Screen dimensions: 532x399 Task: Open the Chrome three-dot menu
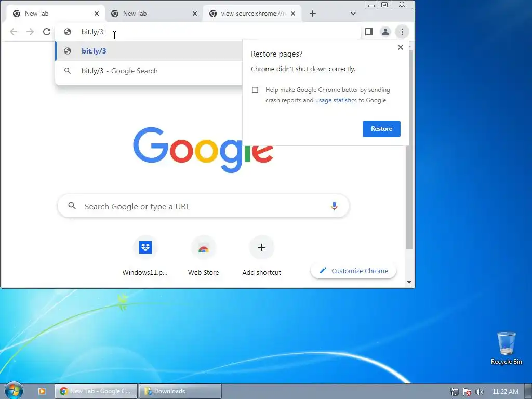(x=403, y=32)
